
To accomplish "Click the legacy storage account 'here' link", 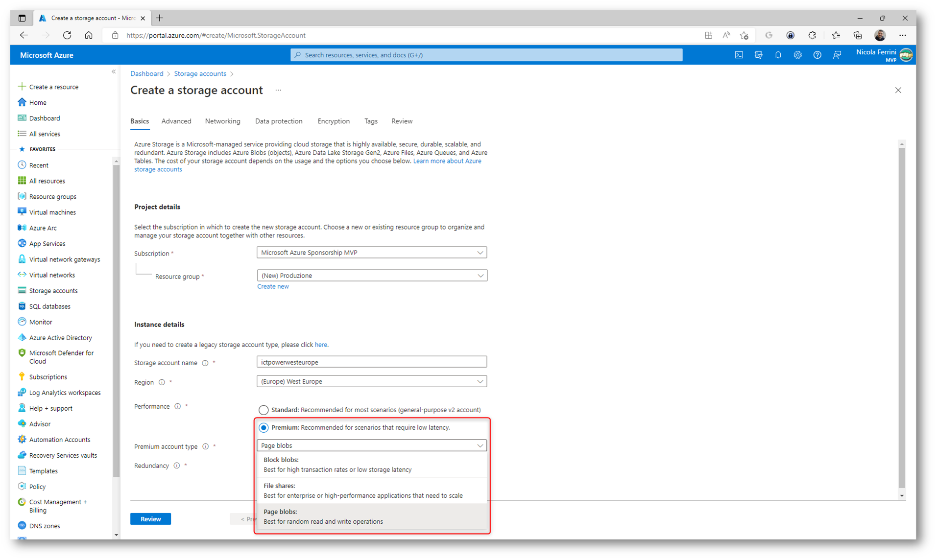I will pyautogui.click(x=321, y=345).
